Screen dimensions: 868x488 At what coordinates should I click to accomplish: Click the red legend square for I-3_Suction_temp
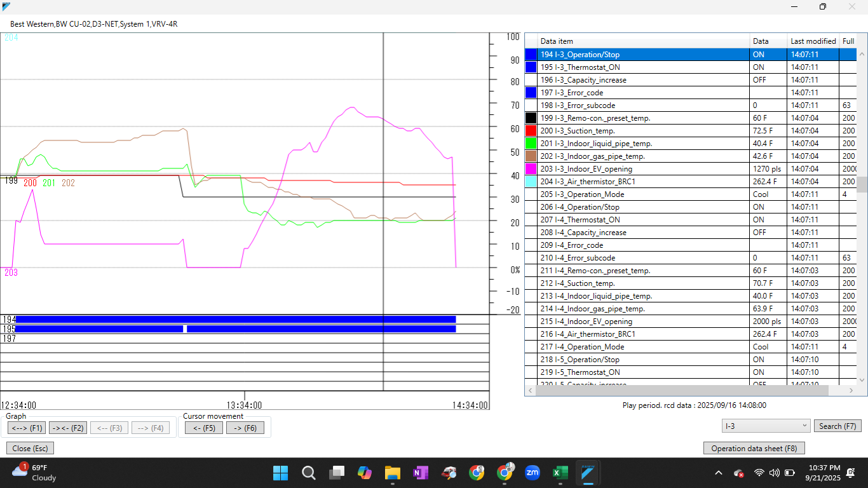(531, 130)
